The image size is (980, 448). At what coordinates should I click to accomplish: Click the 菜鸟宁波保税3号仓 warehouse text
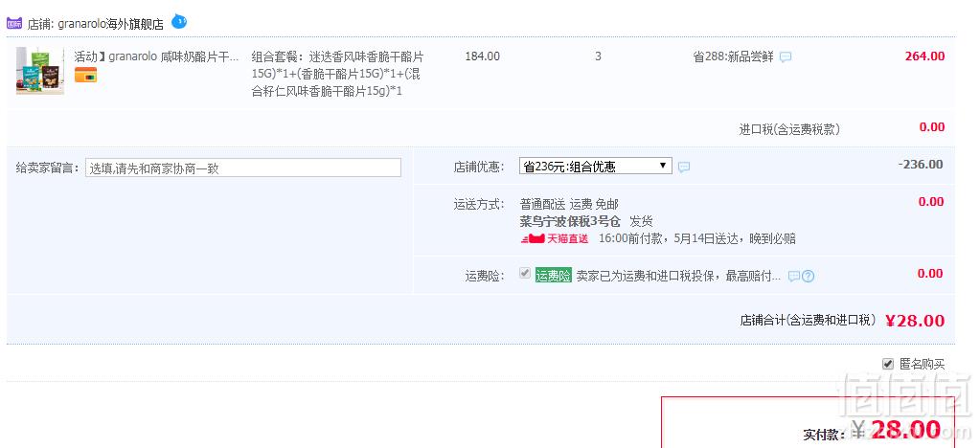570,221
